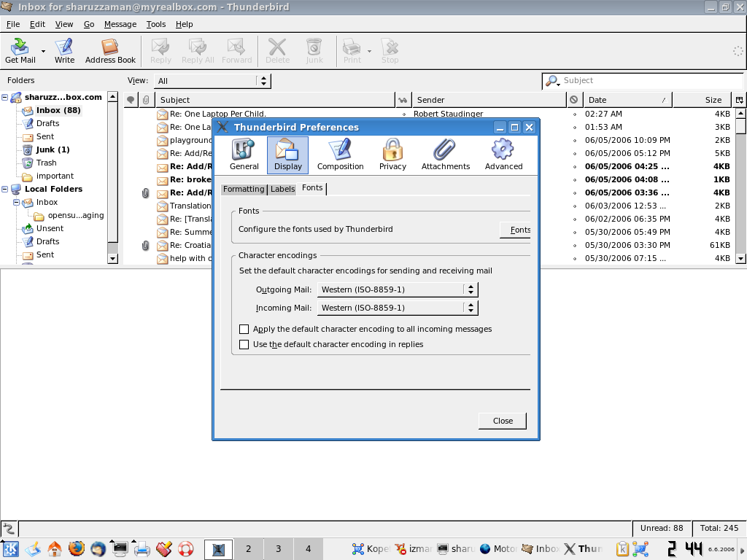Click the Delete toolbar icon
Image resolution: width=747 pixels, height=560 pixels.
point(277,50)
